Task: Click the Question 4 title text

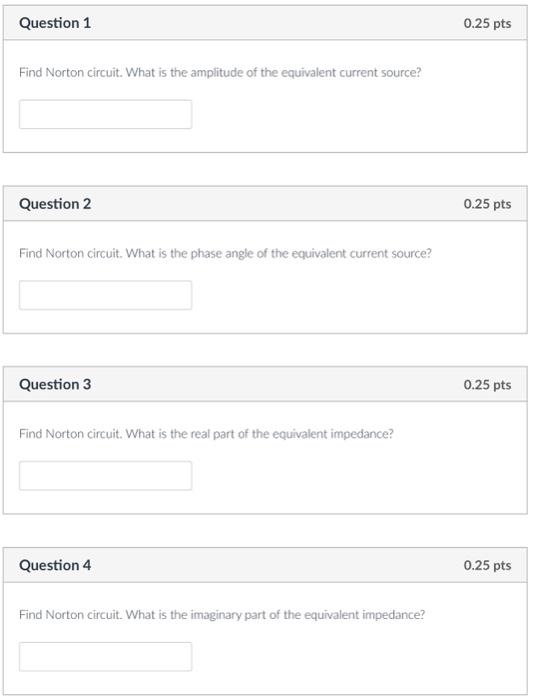Action: [x=55, y=565]
